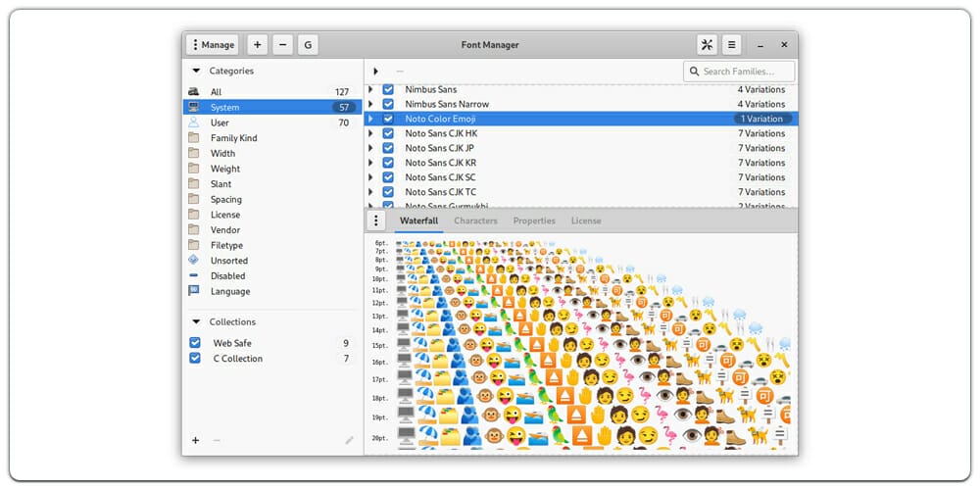Screen dimensions: 980x490
Task: Open Google Fonts via the G button
Action: 308,45
